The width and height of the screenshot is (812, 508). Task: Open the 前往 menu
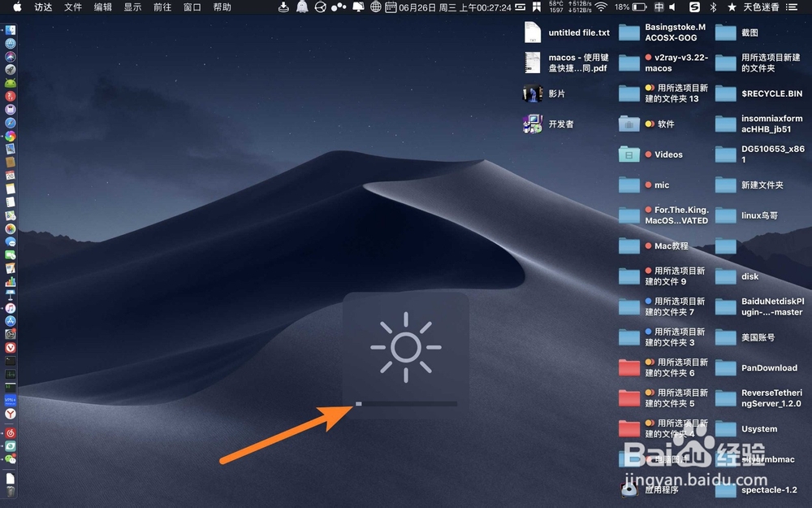click(x=162, y=7)
